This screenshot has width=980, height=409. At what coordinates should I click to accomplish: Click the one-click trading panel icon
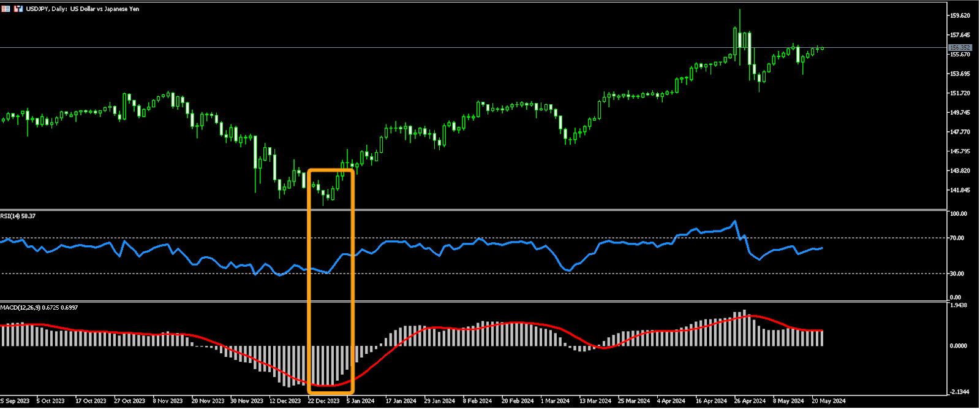pos(18,9)
